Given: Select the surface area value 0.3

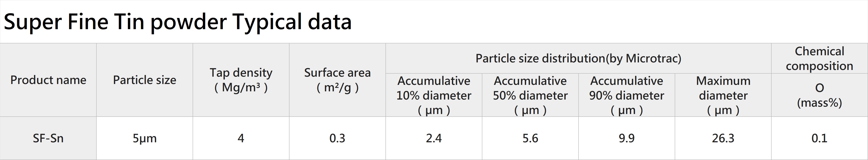Looking at the screenshot, I should point(337,138).
